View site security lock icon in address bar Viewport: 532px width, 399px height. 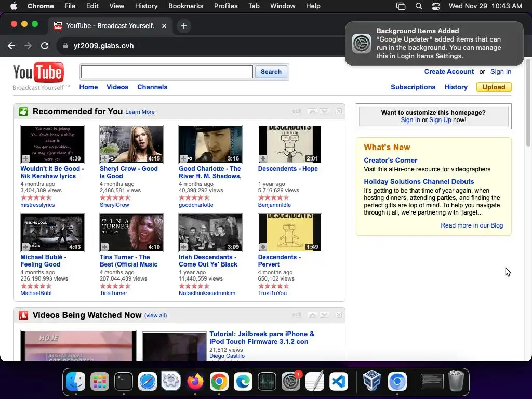[x=65, y=46]
